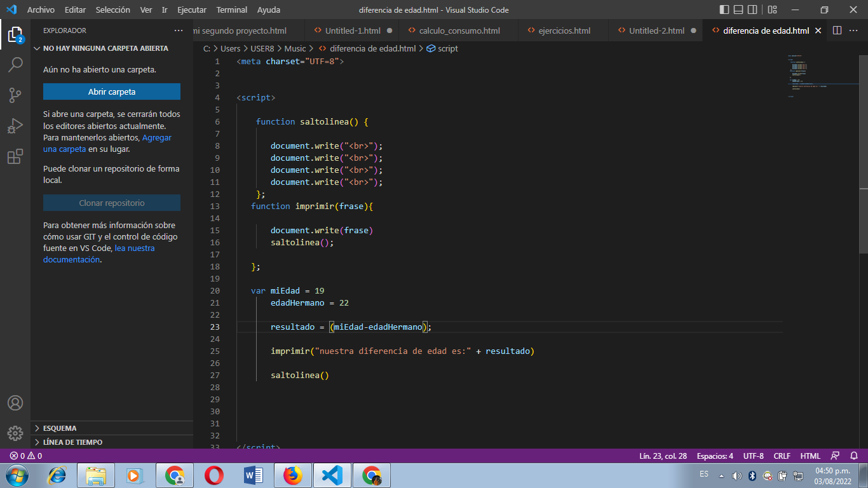Open the Selección menu
This screenshot has height=488, width=868.
[x=113, y=10]
